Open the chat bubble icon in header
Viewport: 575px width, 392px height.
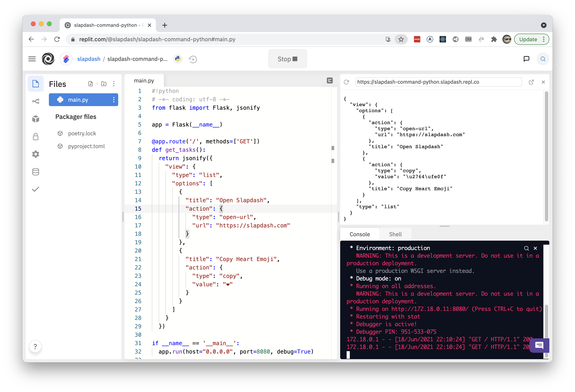tap(526, 59)
